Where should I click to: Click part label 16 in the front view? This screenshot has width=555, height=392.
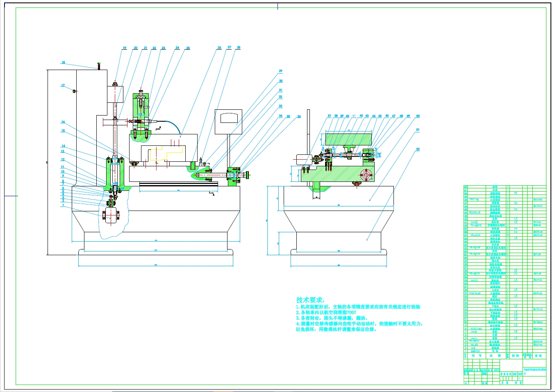coord(63,122)
